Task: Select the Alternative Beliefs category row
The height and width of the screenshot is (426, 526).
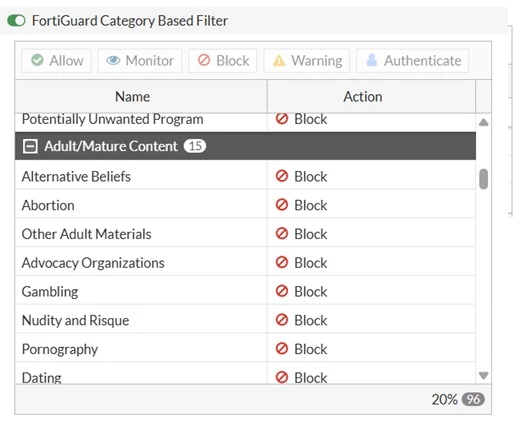Action: [x=245, y=176]
